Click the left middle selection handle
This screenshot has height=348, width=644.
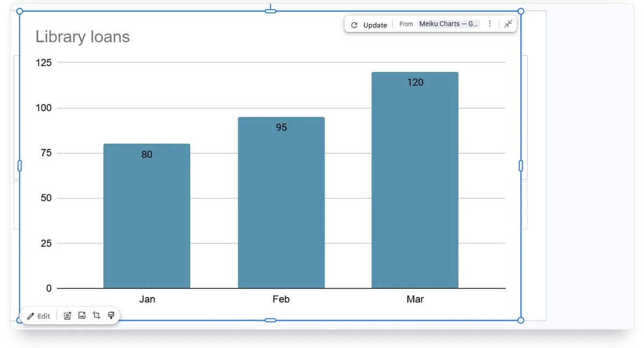20,166
